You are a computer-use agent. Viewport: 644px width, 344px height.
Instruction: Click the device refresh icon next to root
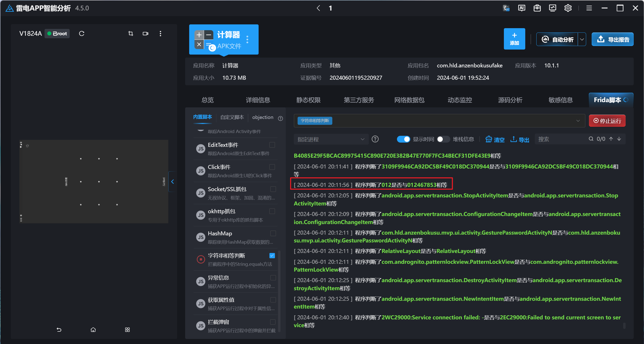(x=82, y=33)
